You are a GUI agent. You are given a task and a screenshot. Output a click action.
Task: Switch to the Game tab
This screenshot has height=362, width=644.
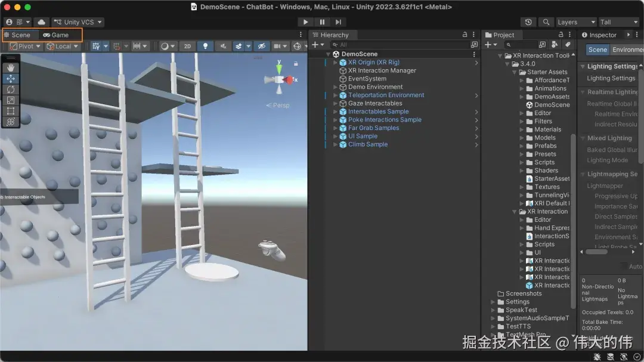pyautogui.click(x=56, y=35)
